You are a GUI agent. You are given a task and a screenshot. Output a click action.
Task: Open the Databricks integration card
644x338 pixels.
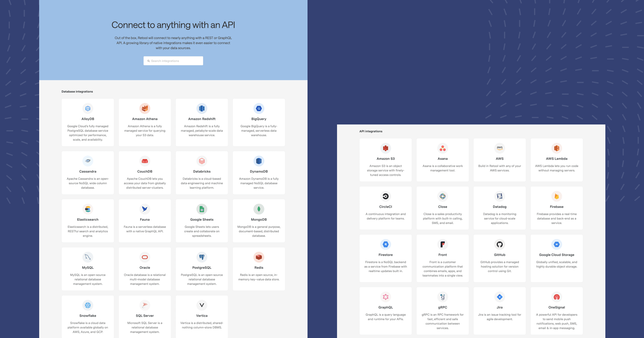(x=202, y=172)
